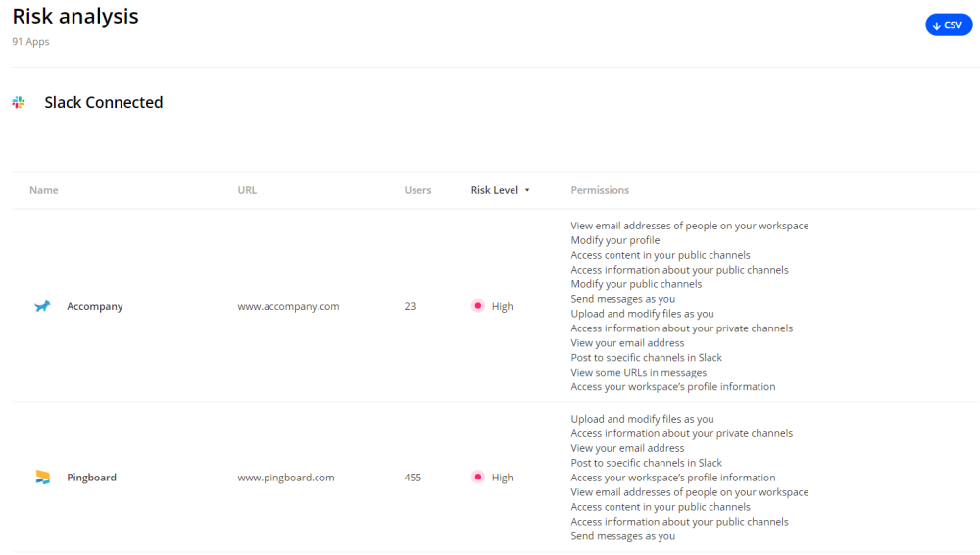Viewport: 980px width, 555px height.
Task: Download the CSV export
Action: (948, 25)
